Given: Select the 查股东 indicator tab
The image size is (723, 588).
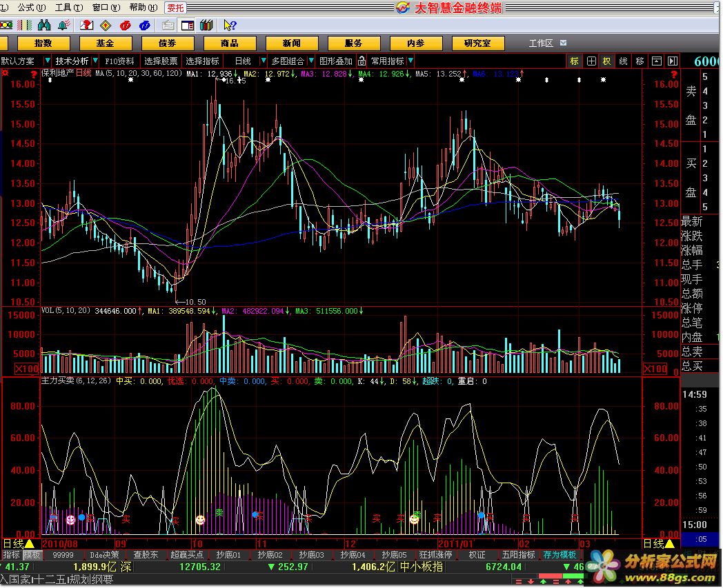Looking at the screenshot, I should click(146, 555).
